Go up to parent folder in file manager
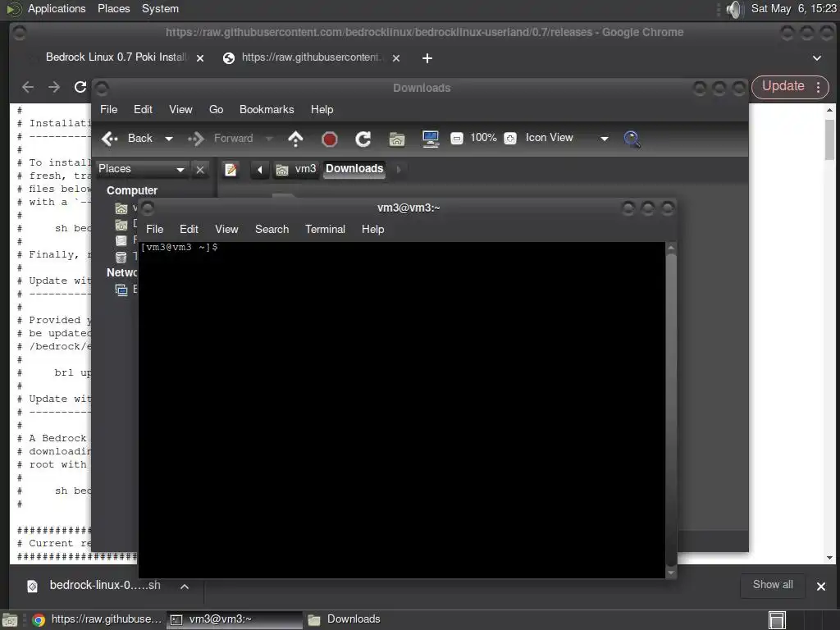Image resolution: width=840 pixels, height=630 pixels. point(295,139)
